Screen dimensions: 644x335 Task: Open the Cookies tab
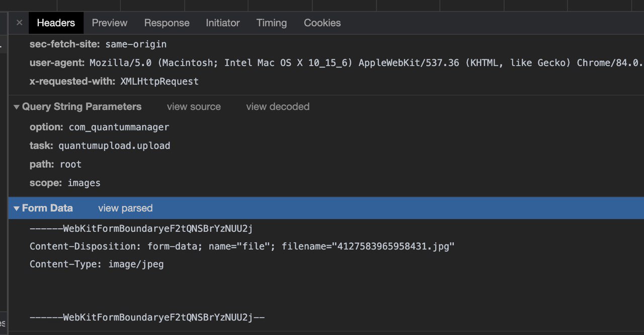[322, 23]
